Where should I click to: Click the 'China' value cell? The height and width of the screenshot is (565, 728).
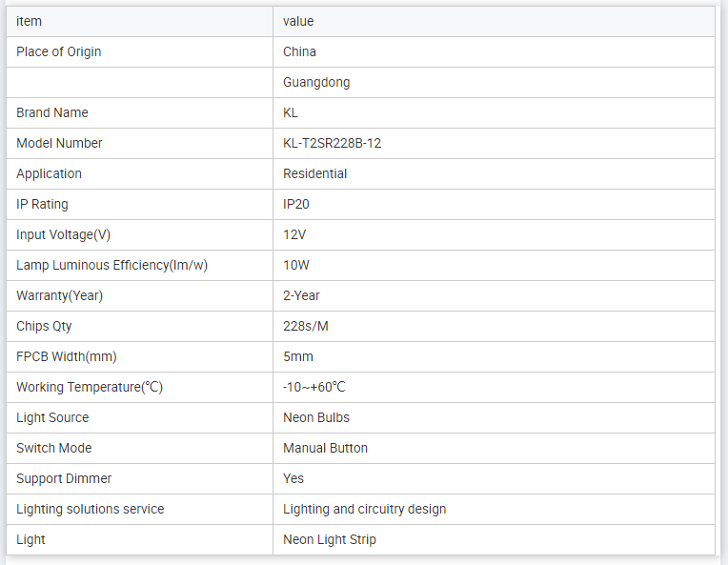coord(300,51)
